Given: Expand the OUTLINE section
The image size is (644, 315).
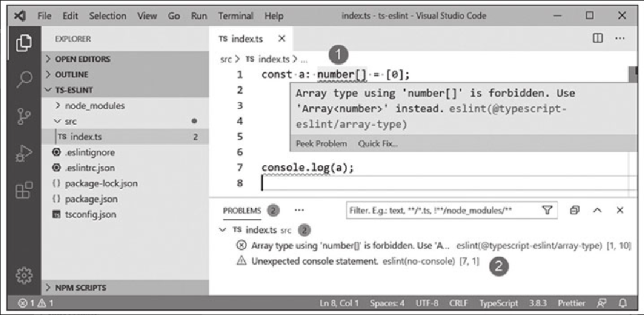Looking at the screenshot, I should pos(125,75).
